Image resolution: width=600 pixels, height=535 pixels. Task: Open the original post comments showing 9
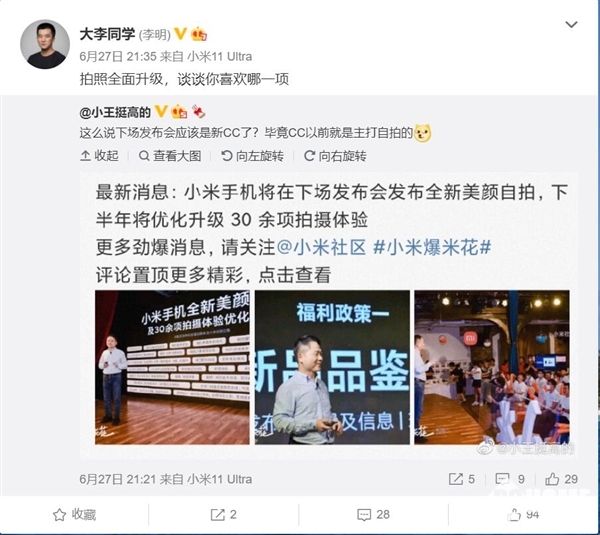click(x=510, y=479)
